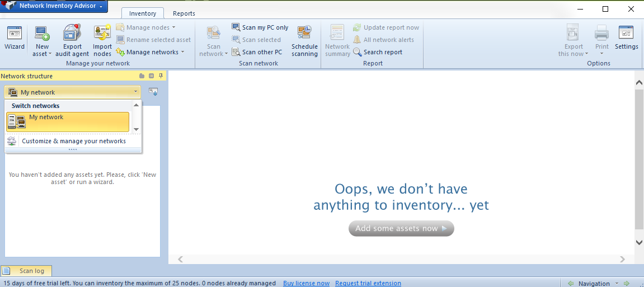Click main pane scroll down arrow
The height and width of the screenshot is (287, 644).
tap(638, 243)
